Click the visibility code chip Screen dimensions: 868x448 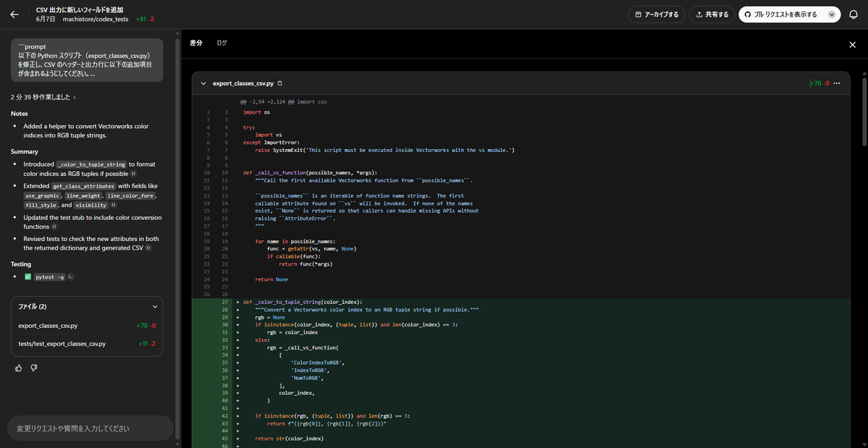[90, 206]
